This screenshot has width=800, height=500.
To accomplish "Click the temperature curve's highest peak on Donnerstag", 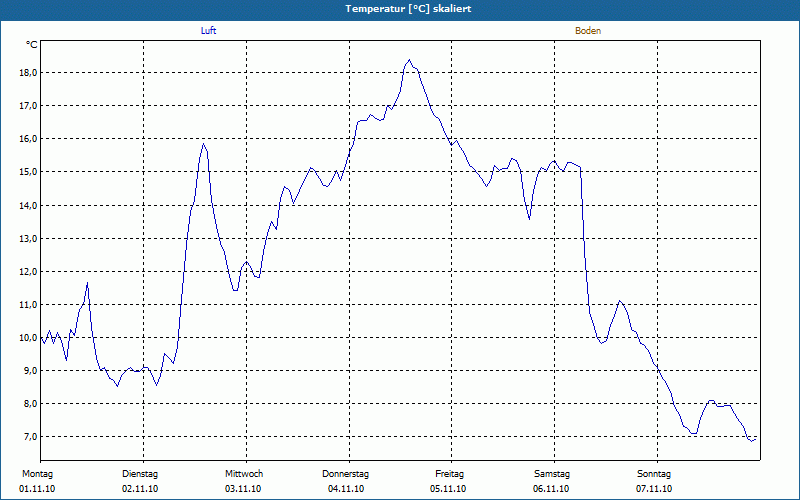I will [409, 60].
